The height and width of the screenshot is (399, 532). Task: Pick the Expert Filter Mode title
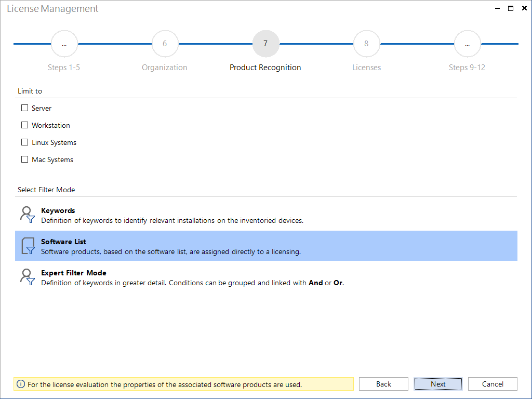pyautogui.click(x=74, y=273)
